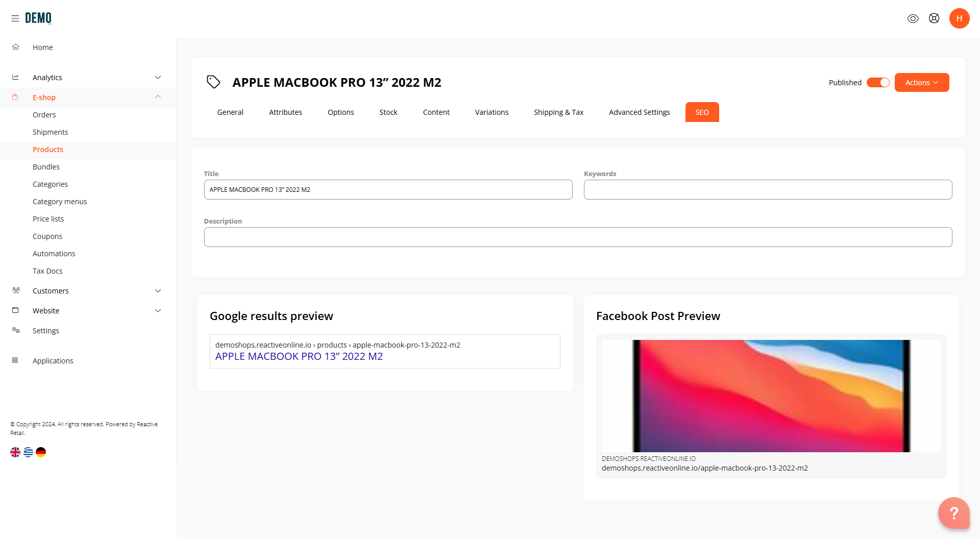Click the Analytics chart icon
980x539 pixels.
point(16,77)
